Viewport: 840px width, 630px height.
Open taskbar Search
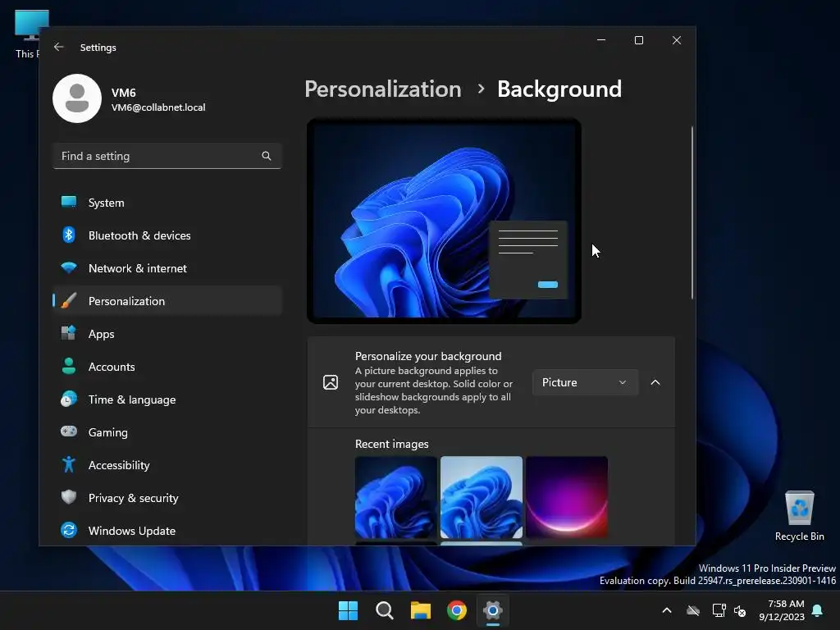click(x=385, y=610)
